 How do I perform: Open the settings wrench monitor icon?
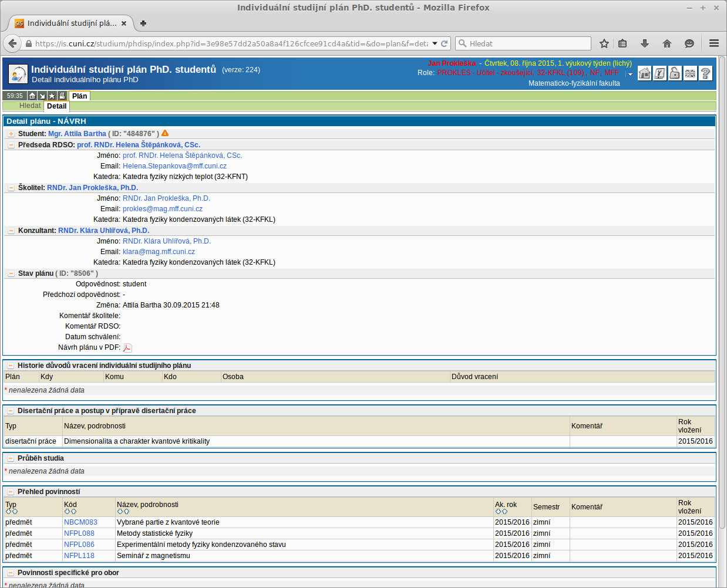coord(660,73)
